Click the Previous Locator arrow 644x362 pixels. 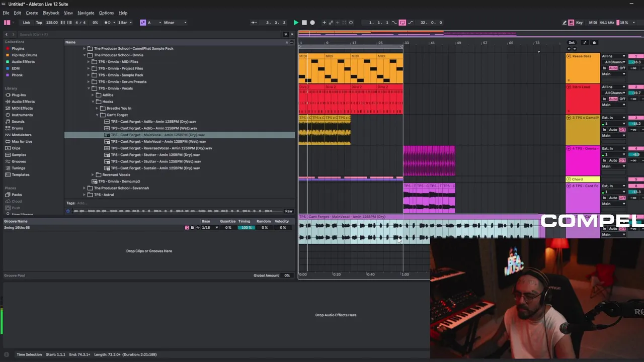[569, 49]
